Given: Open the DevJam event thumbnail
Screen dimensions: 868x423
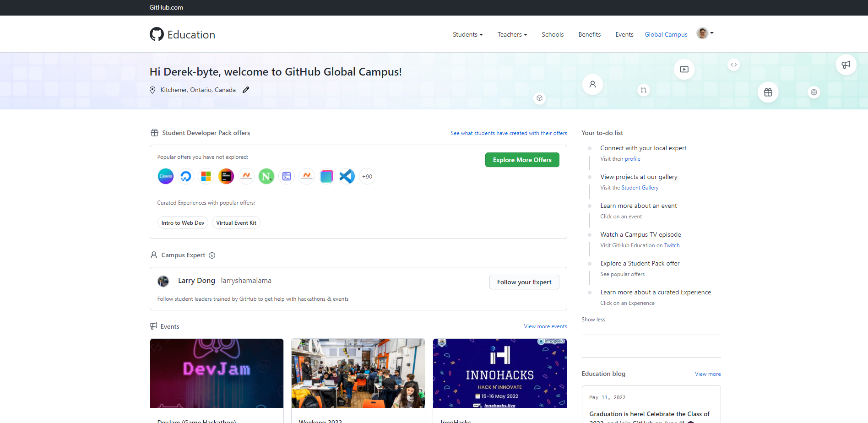Looking at the screenshot, I should (x=217, y=373).
